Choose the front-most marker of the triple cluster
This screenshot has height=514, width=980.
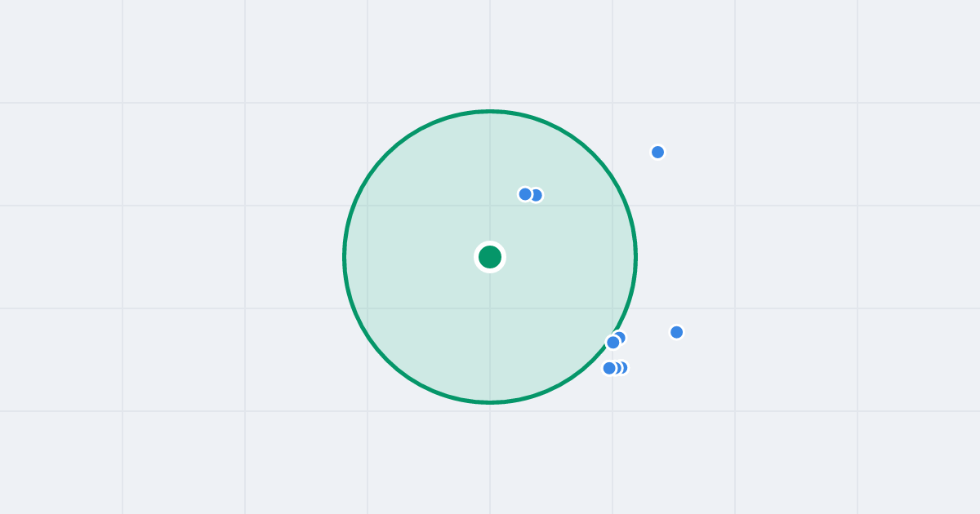[609, 368]
